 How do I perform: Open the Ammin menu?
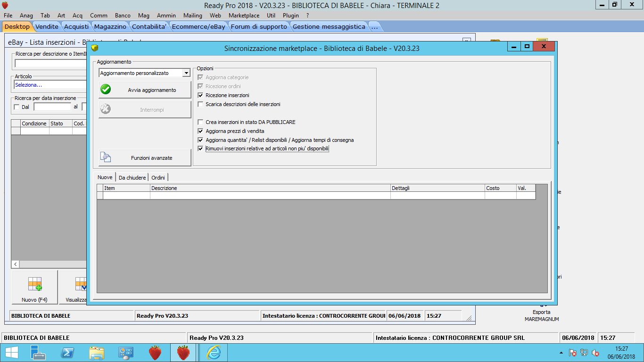point(166,16)
